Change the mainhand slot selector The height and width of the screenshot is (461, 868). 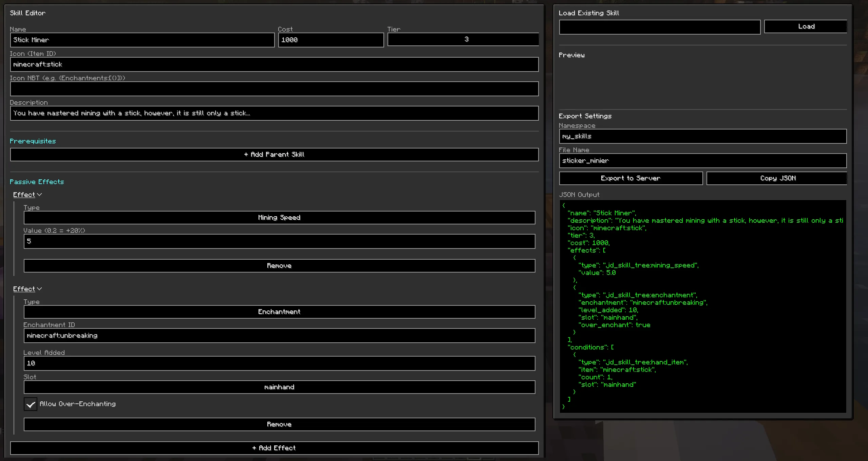click(279, 387)
